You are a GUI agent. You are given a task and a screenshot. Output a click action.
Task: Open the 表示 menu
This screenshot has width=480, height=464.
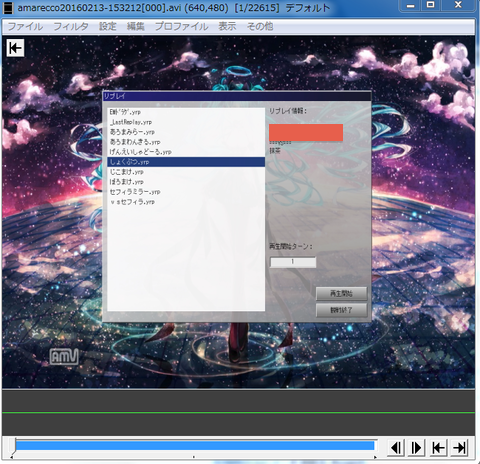click(227, 26)
